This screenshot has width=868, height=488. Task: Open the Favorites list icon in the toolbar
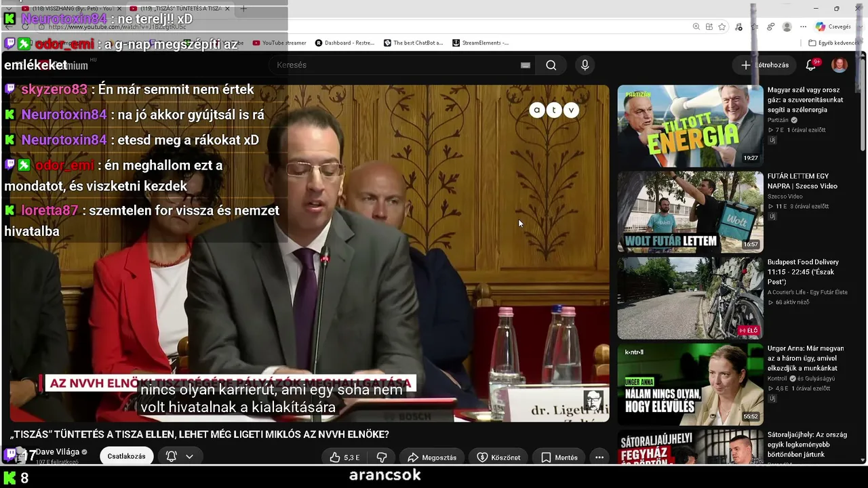click(x=755, y=26)
